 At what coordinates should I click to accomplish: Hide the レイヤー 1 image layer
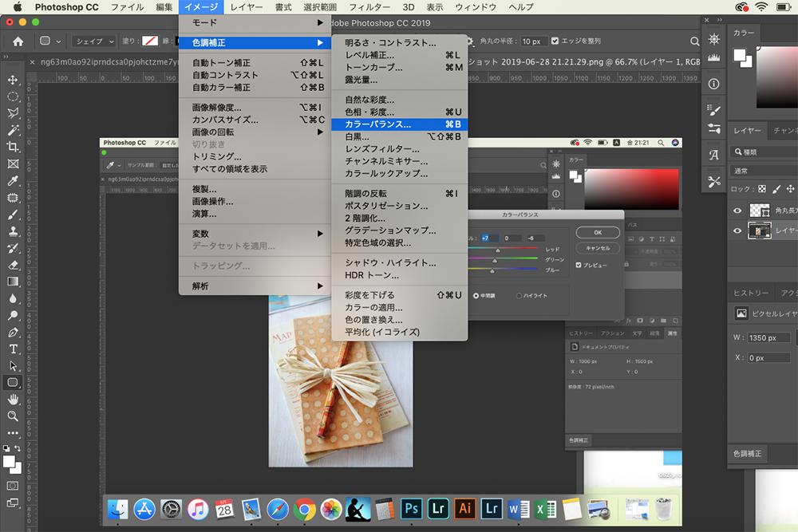(737, 231)
